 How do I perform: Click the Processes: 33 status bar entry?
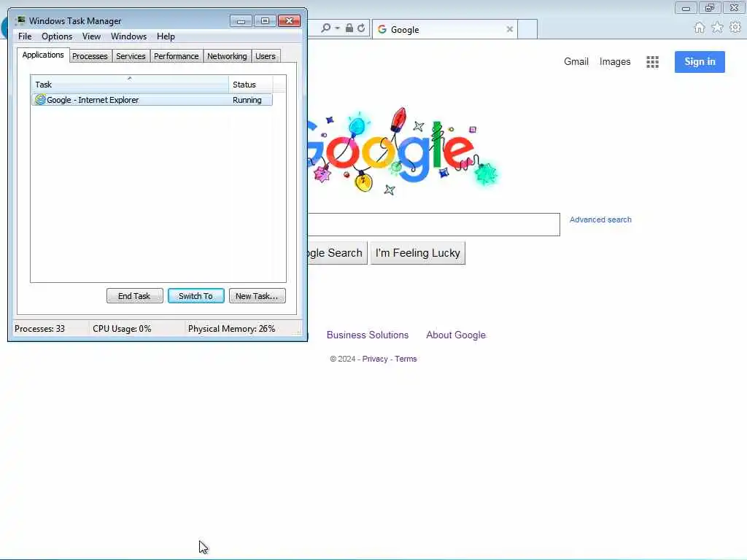[39, 329]
